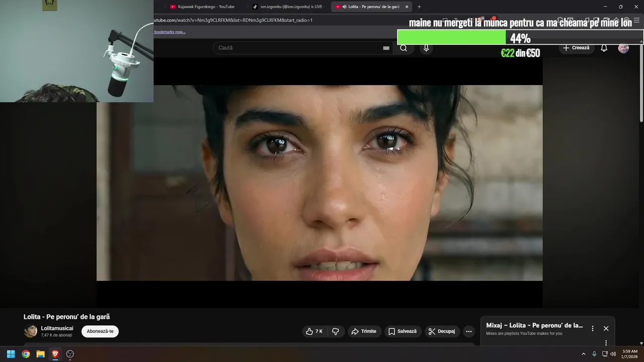
Task: Click the microphone tray icon
Action: click(x=594, y=354)
